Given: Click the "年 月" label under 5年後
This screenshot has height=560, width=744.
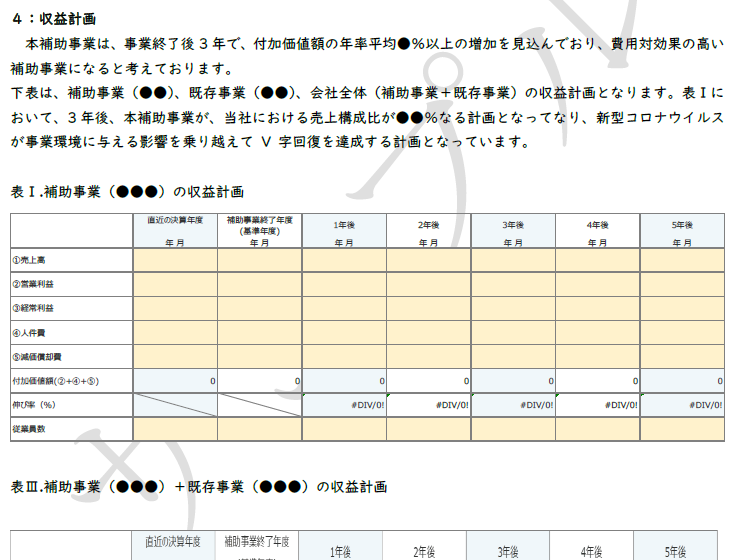Looking at the screenshot, I should pos(682,243).
